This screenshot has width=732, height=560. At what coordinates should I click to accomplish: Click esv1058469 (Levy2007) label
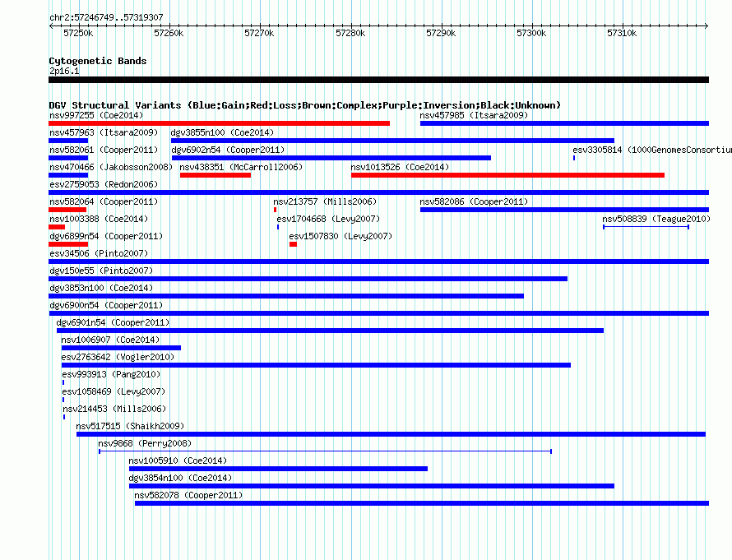[114, 391]
